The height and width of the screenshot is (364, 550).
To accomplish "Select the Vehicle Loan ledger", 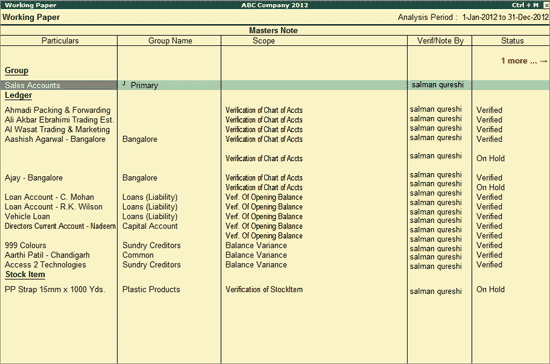I will tap(27, 216).
